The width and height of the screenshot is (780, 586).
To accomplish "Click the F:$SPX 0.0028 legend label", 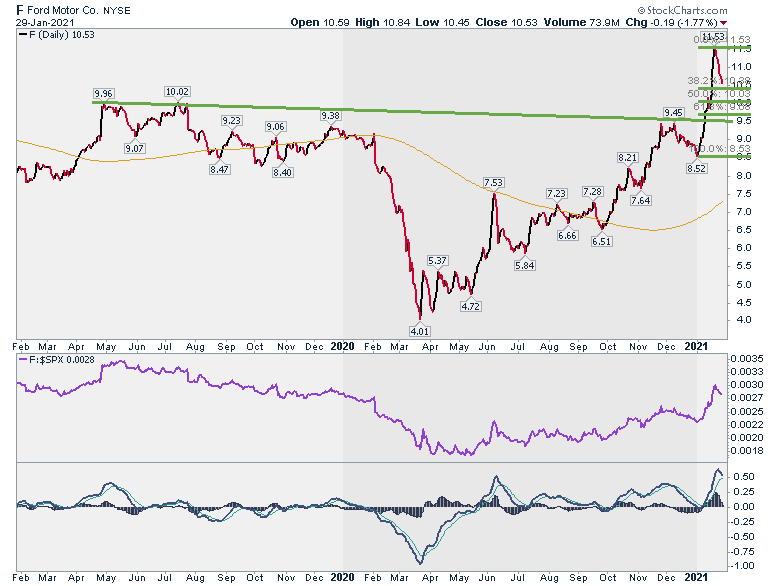I will click(56, 360).
